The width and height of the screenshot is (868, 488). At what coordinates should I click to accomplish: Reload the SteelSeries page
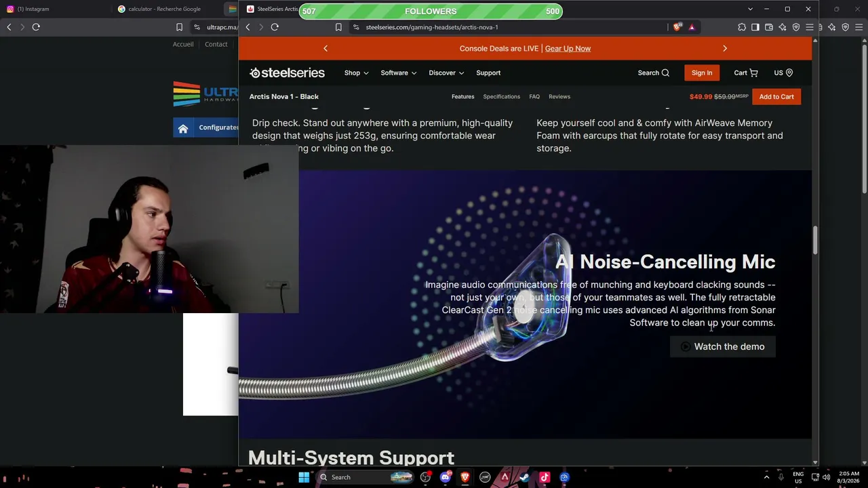(275, 27)
